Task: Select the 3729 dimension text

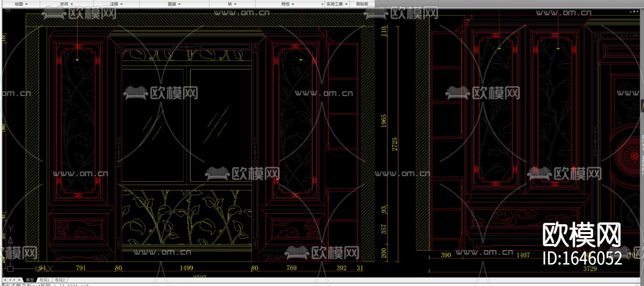Action: tap(590, 269)
